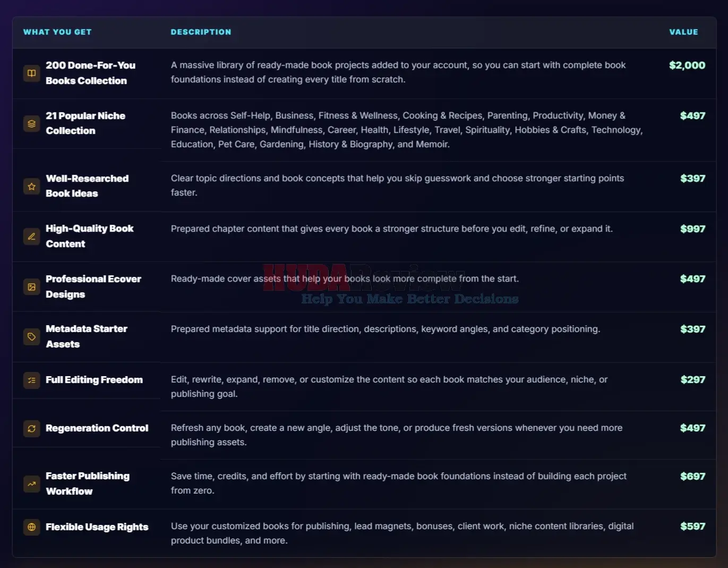
Task: Click the refresh icon beside Regeneration Control
Action: [x=32, y=429]
